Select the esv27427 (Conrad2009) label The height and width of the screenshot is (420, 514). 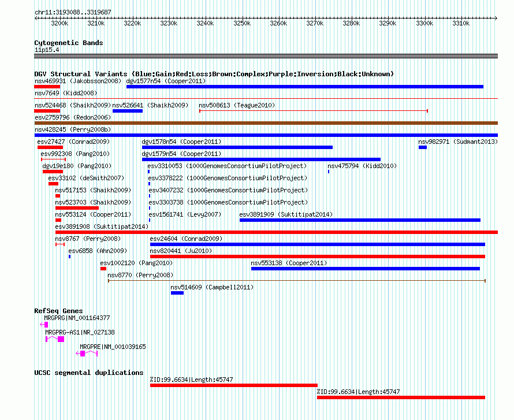point(73,142)
